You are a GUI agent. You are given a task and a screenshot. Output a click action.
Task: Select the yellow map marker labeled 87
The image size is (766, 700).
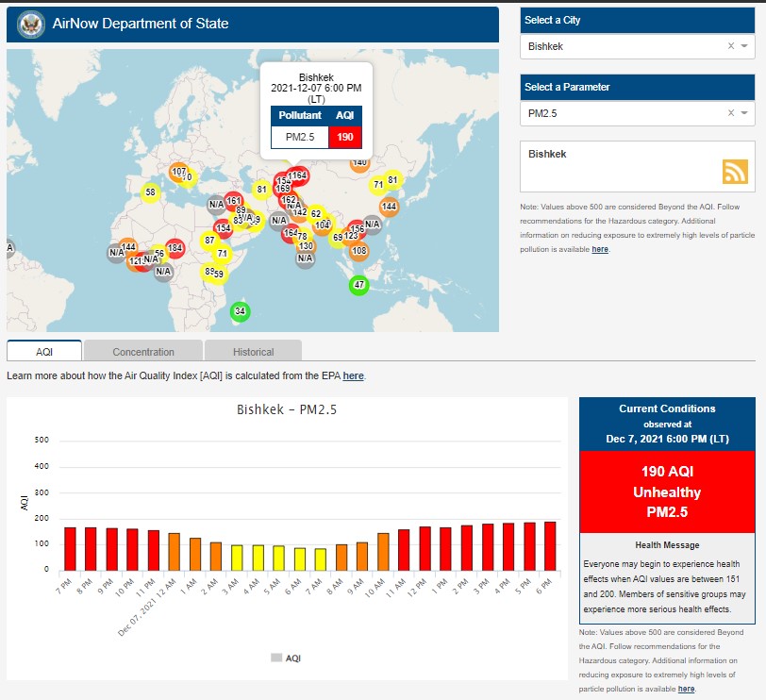[209, 241]
